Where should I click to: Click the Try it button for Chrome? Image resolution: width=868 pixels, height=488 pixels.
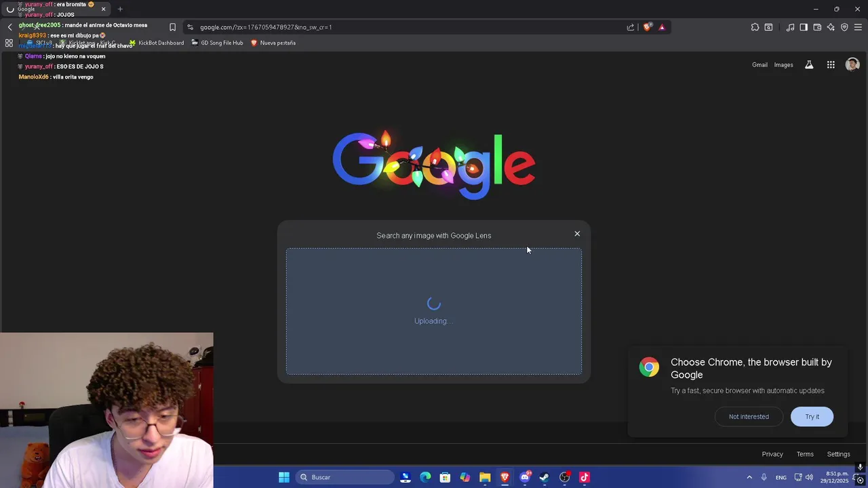point(812,417)
